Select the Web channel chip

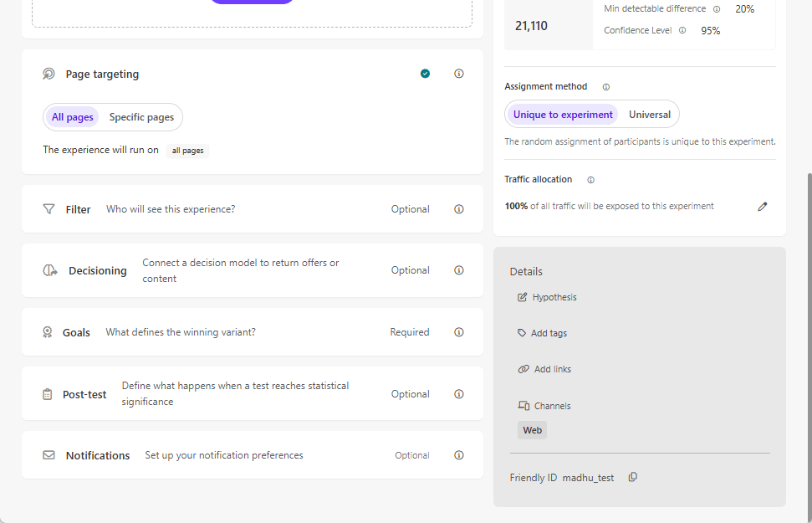coord(532,429)
